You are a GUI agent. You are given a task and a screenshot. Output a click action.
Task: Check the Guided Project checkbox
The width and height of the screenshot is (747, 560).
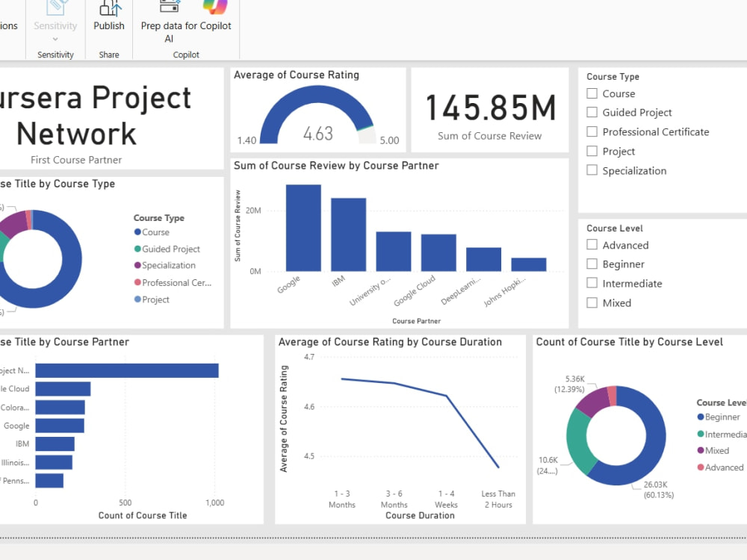(x=590, y=112)
